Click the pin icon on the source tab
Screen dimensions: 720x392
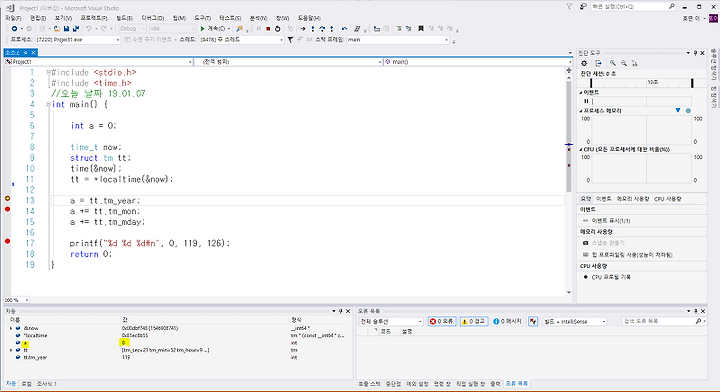[x=26, y=52]
